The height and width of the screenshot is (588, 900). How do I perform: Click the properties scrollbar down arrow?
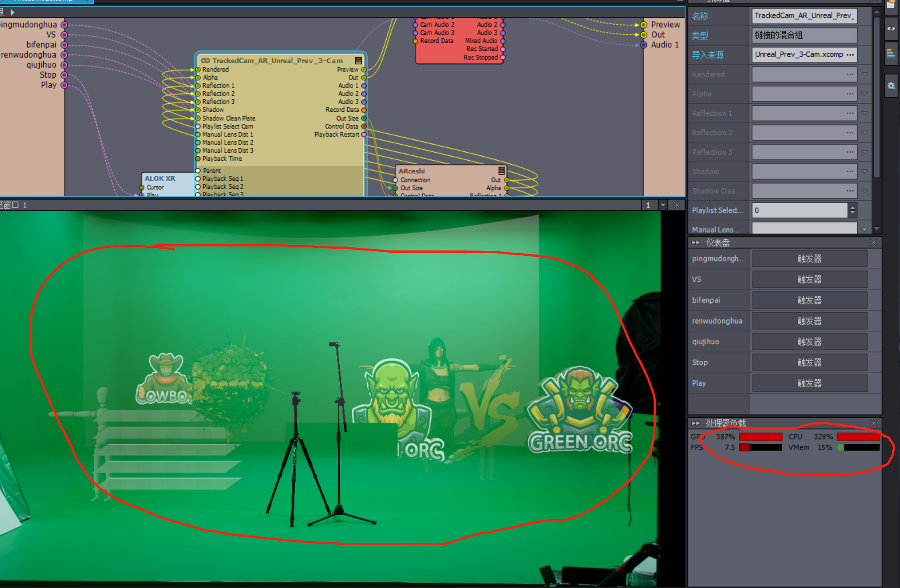(x=876, y=229)
